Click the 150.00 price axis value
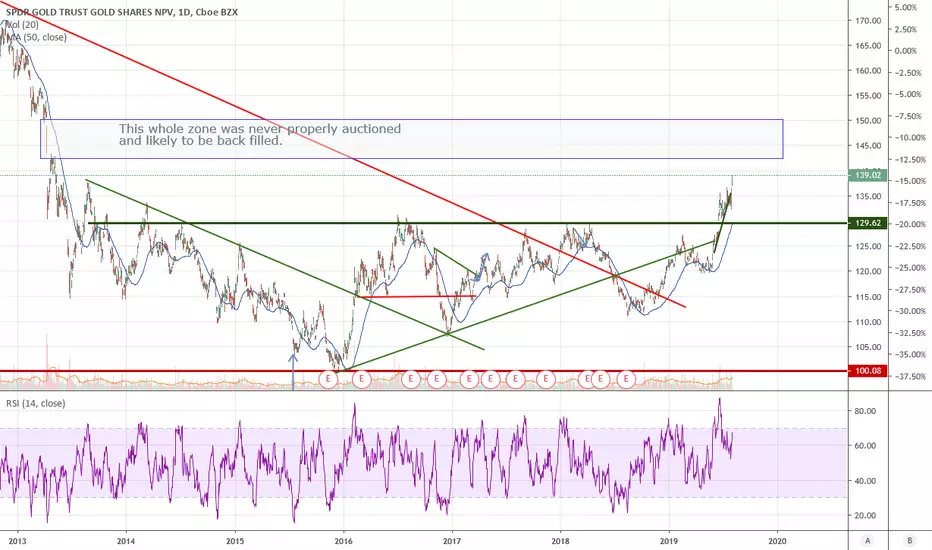Screen dimensions: 932x550 [868, 120]
